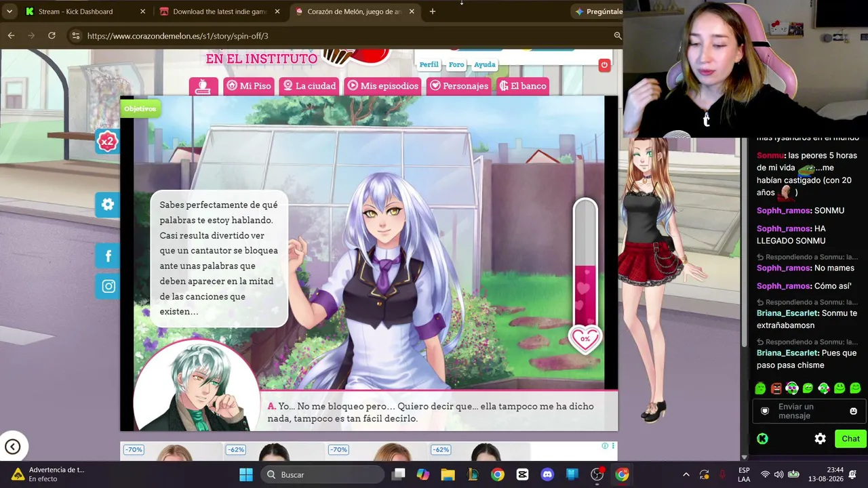The width and height of the screenshot is (868, 488).
Task: Open OBS Studio from the taskbar
Action: click(x=597, y=474)
